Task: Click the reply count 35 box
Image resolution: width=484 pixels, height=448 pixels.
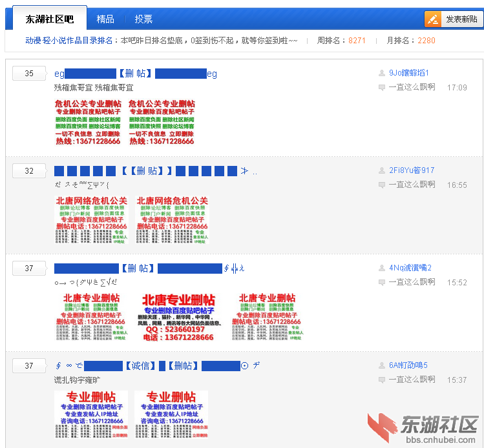Action: tap(29, 74)
